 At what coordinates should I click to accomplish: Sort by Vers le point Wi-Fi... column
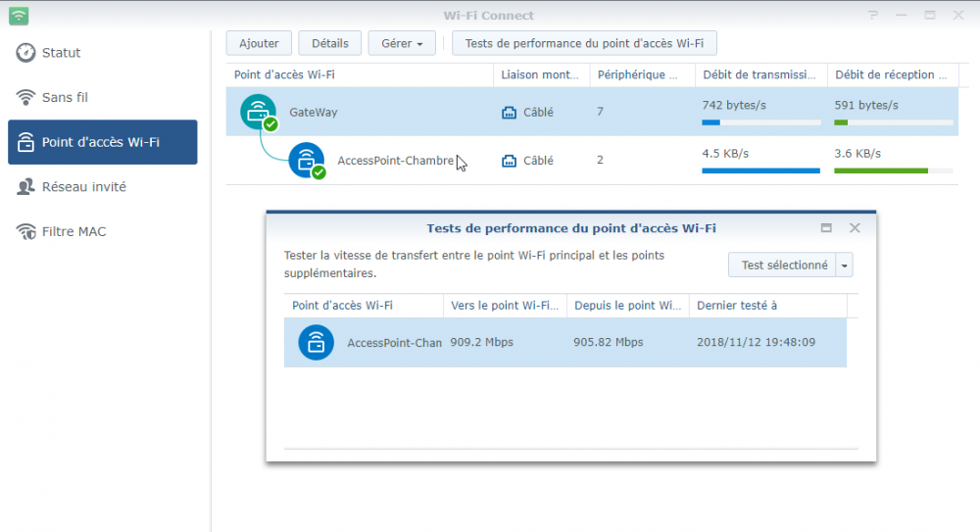pyautogui.click(x=505, y=305)
